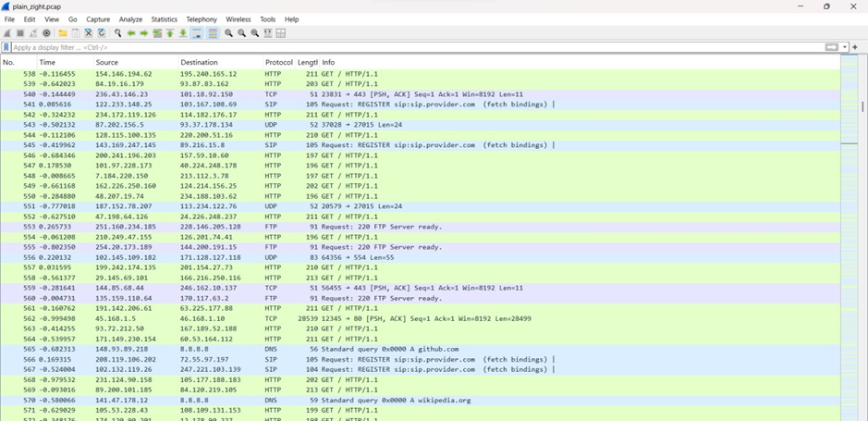The height and width of the screenshot is (421, 868).
Task: Open the capture options gear icon
Action: tap(46, 33)
